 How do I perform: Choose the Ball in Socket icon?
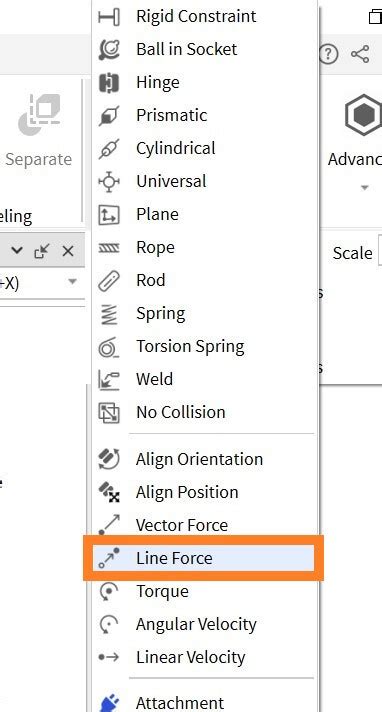109,49
